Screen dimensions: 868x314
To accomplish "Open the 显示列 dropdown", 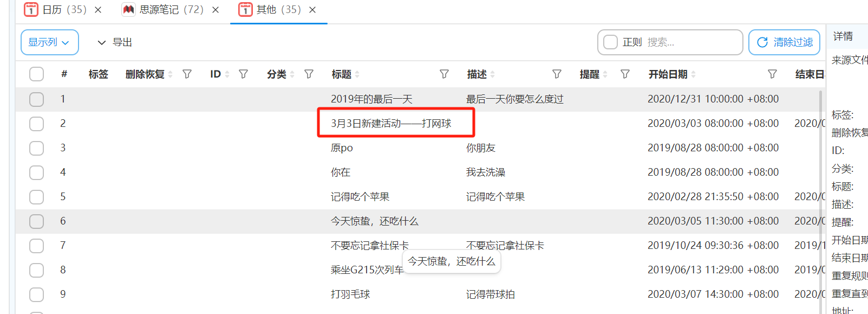I will tap(49, 42).
